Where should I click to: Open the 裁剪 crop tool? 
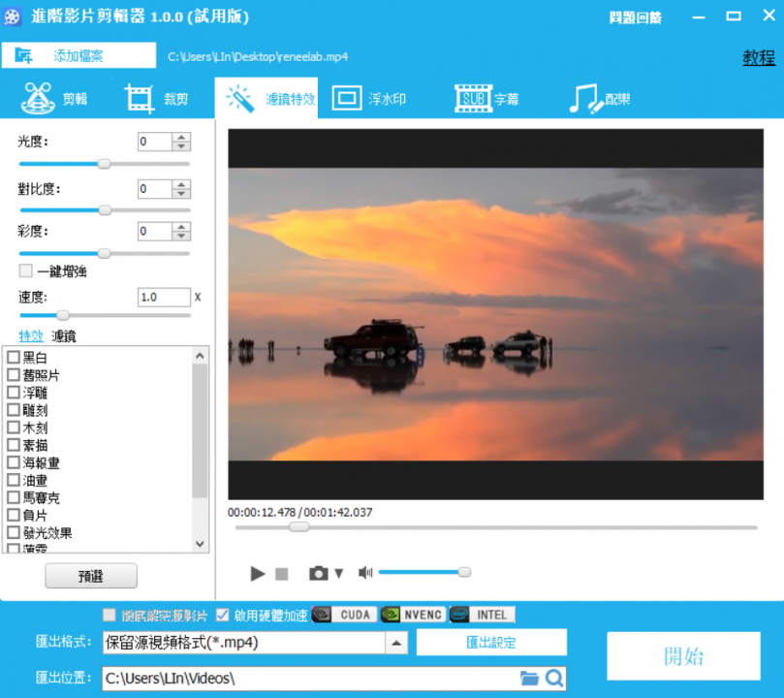coord(157,99)
